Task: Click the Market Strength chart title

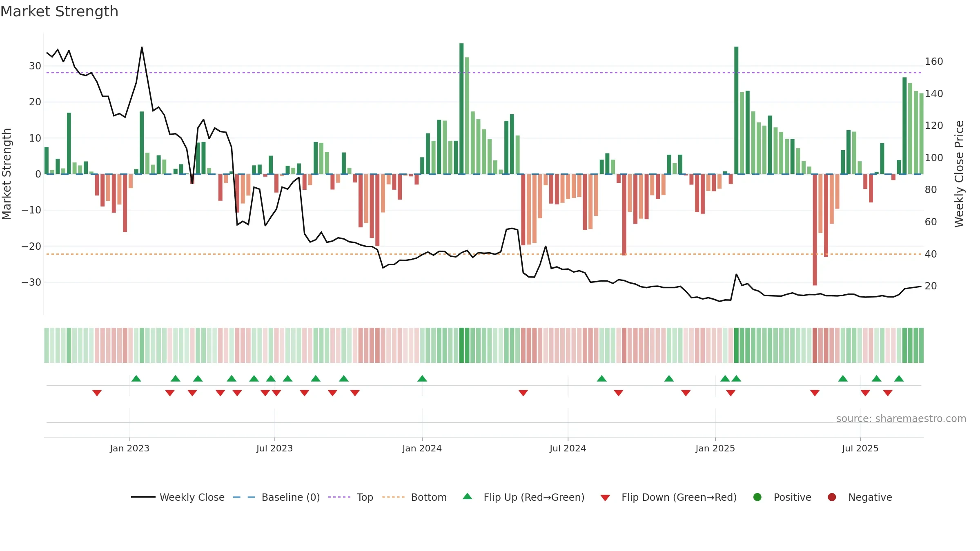Action: (x=60, y=11)
